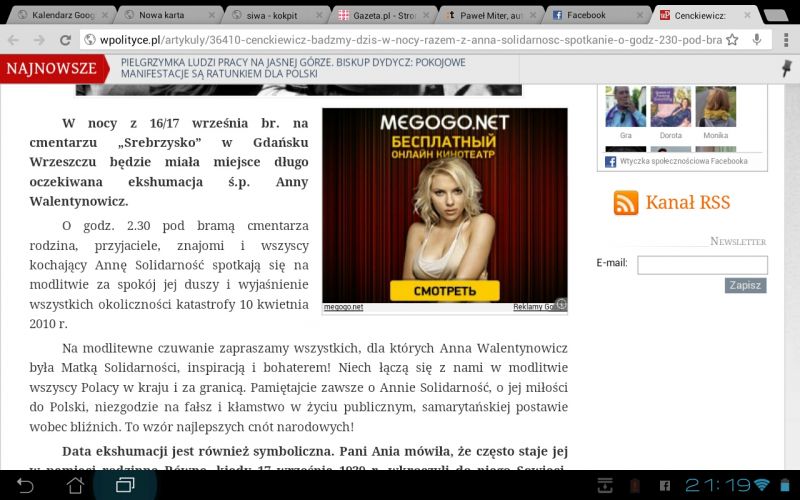Close the Gazeta.pl tab

(426, 15)
